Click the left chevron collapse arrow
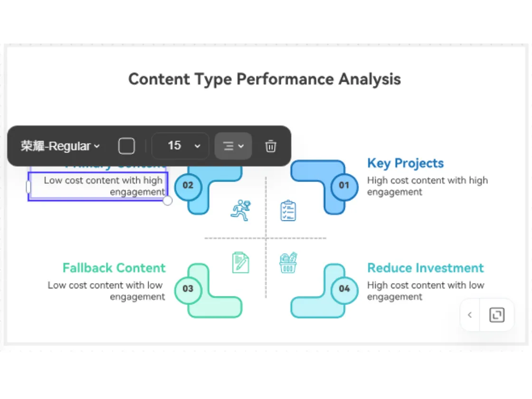 coord(470,315)
